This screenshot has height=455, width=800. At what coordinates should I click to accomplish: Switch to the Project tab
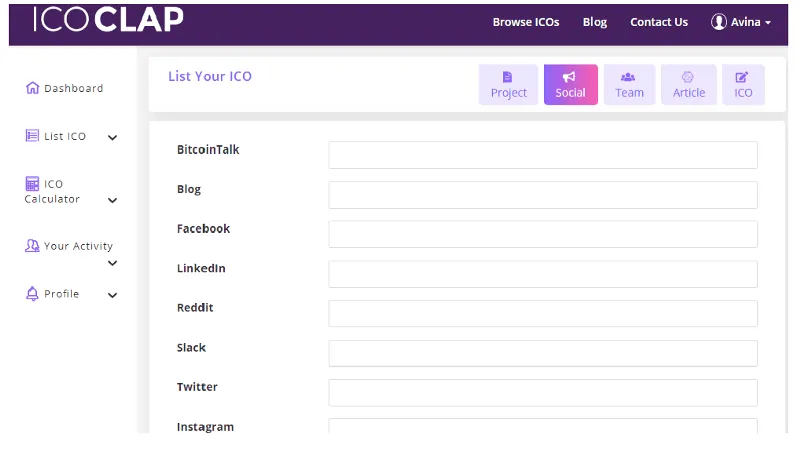click(x=508, y=85)
